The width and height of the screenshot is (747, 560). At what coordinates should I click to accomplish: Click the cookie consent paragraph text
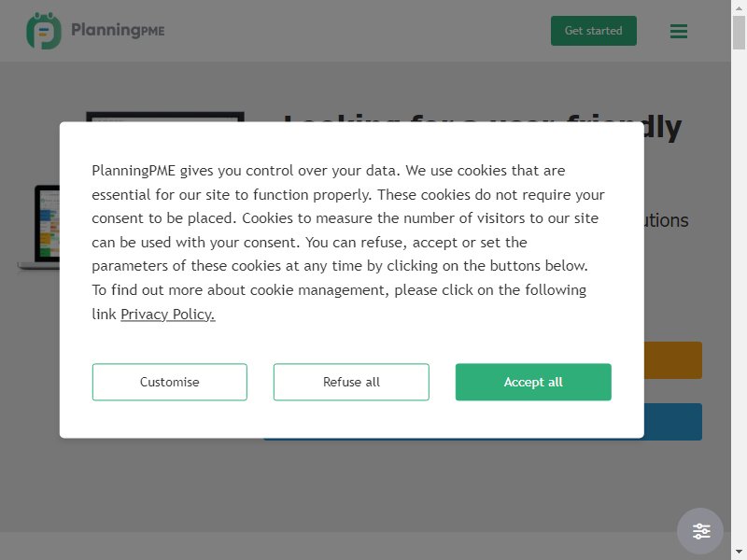click(347, 242)
